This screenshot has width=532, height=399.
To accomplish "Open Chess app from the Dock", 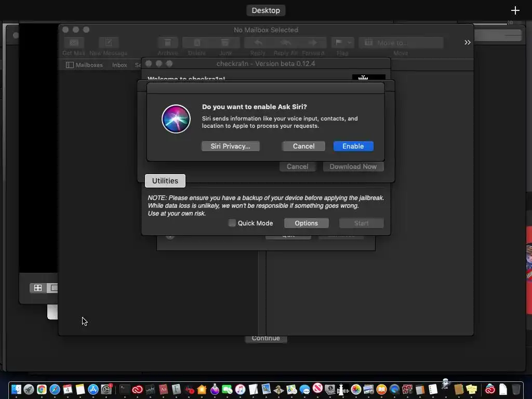I will 278,389.
